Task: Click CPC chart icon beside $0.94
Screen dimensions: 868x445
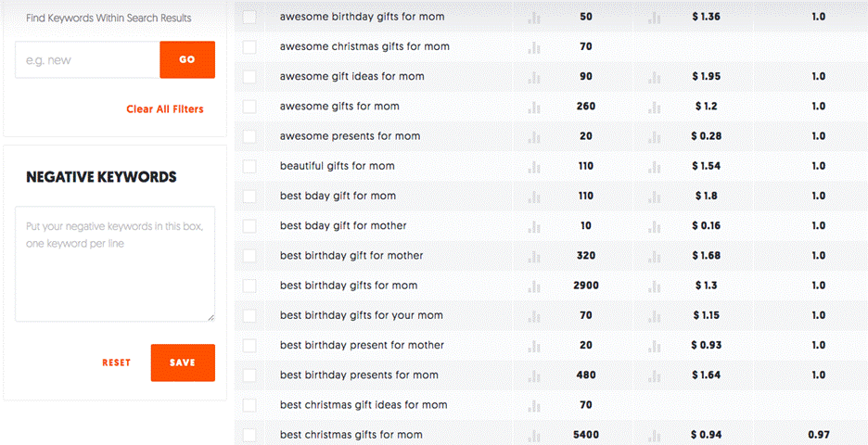Action: [655, 435]
